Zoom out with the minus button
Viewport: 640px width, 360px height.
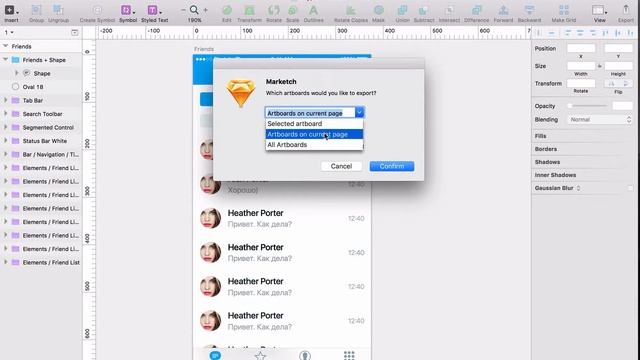pos(183,10)
